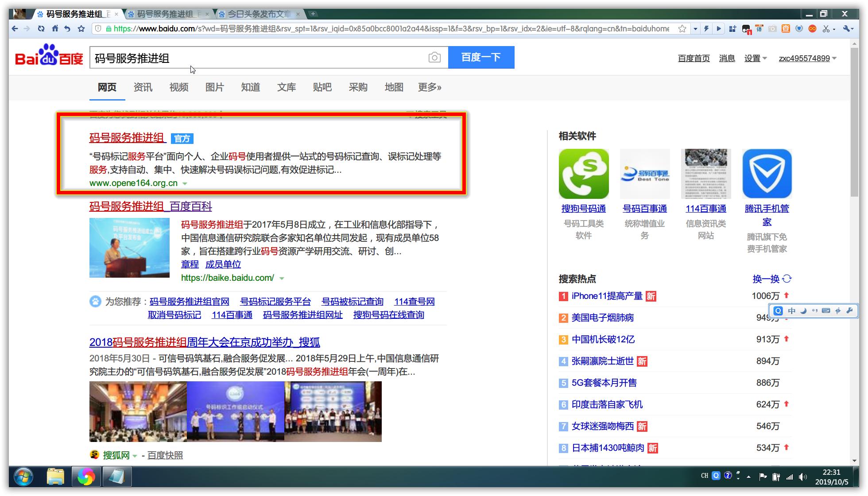The image size is (868, 496).
Task: Click the 百度一下 search button
Action: coord(481,57)
